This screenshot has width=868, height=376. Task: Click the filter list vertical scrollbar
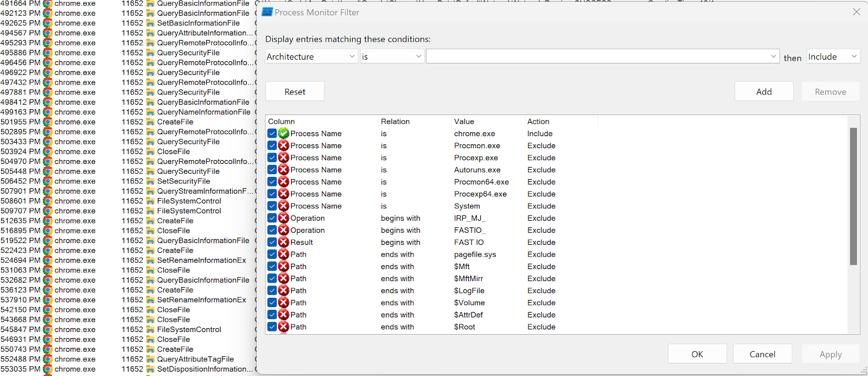point(853,196)
